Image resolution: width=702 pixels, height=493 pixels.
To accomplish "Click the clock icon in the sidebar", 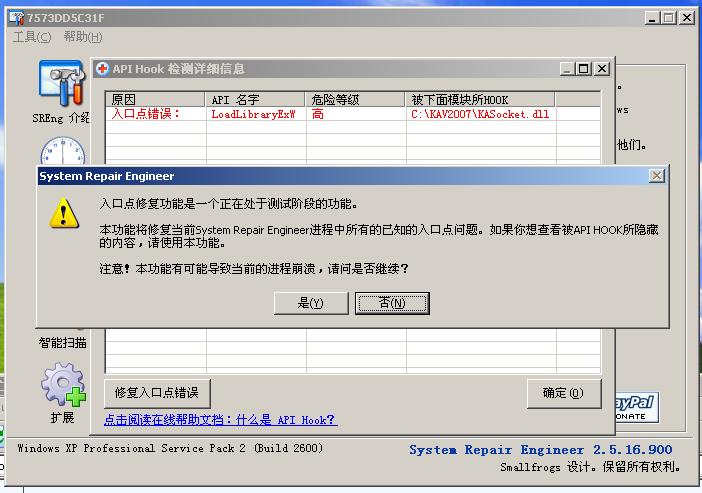I will point(63,152).
